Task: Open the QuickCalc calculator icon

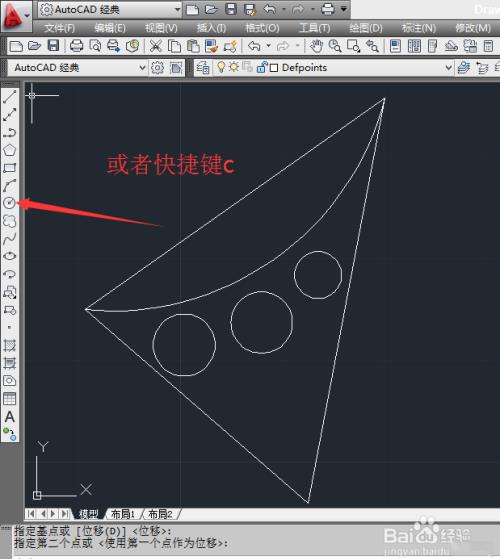Action: [x=488, y=46]
